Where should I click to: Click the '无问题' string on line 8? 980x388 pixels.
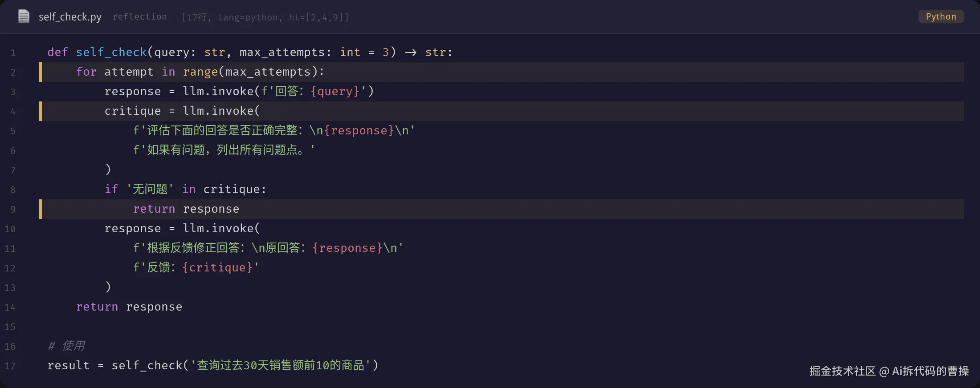pos(150,189)
